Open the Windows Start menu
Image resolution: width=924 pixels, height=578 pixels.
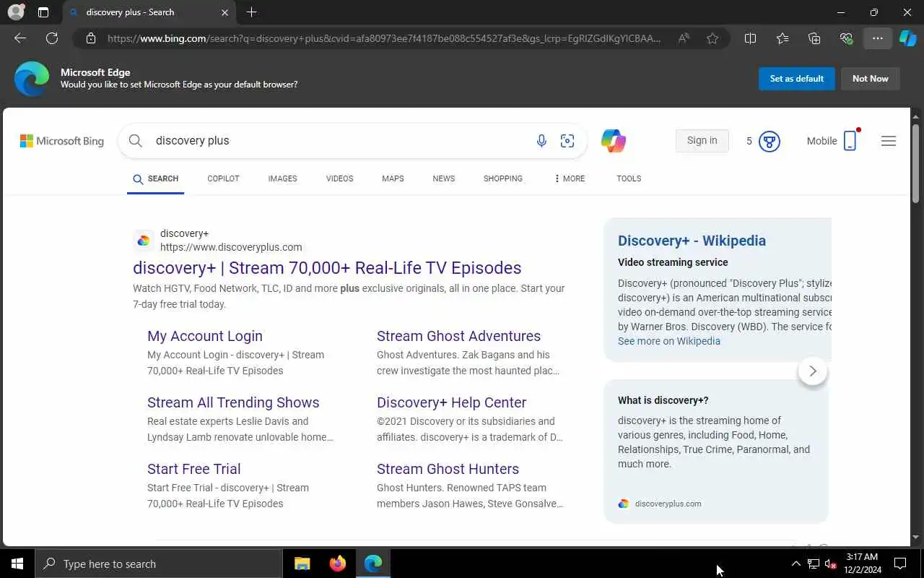click(17, 564)
